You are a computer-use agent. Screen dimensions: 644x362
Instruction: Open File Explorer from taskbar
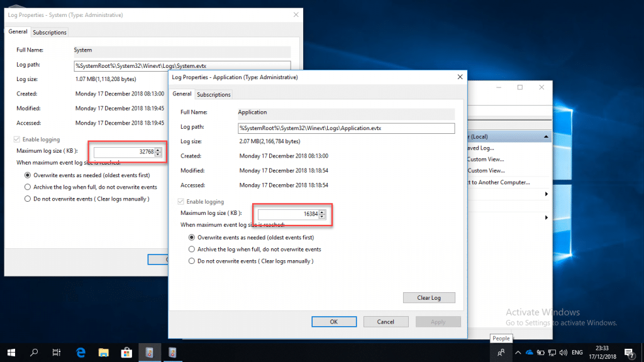tap(104, 352)
